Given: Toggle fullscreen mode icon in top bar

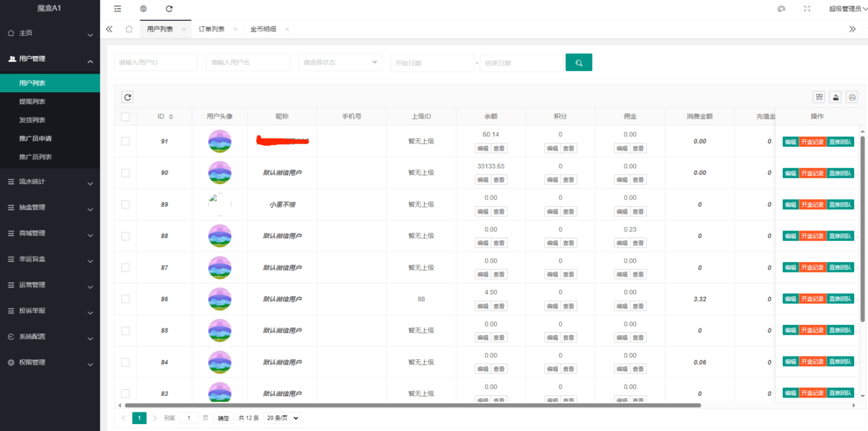Looking at the screenshot, I should pos(807,8).
